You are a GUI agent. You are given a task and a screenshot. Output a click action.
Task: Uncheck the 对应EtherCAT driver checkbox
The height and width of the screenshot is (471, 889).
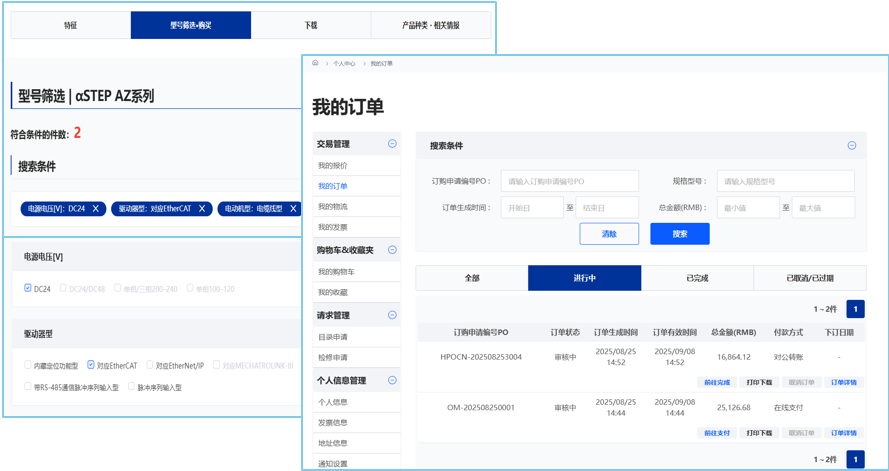click(91, 365)
